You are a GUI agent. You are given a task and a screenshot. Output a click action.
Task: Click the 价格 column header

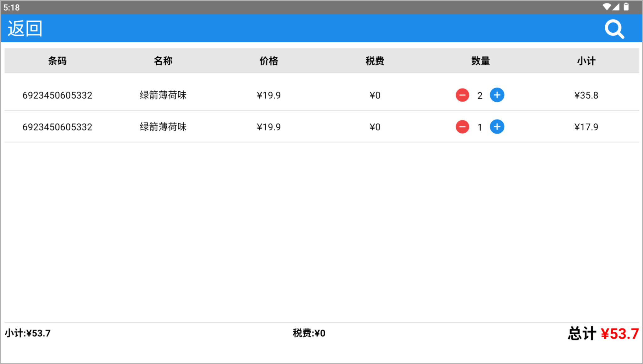click(269, 61)
